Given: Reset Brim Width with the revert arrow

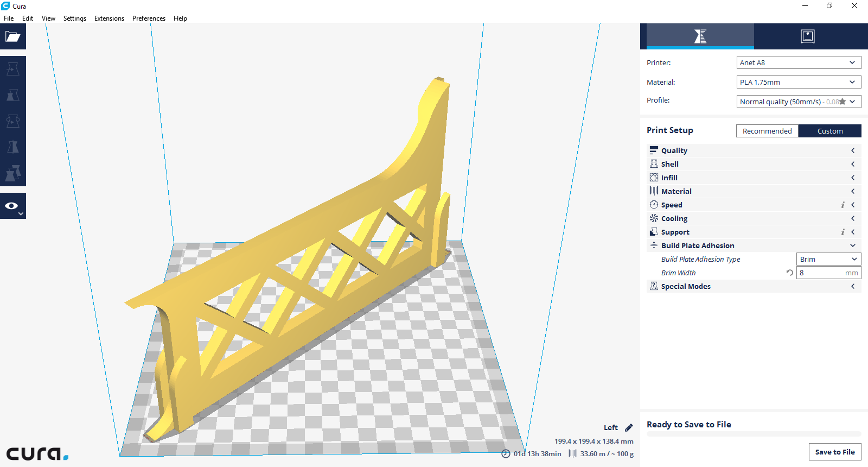Looking at the screenshot, I should (x=789, y=273).
